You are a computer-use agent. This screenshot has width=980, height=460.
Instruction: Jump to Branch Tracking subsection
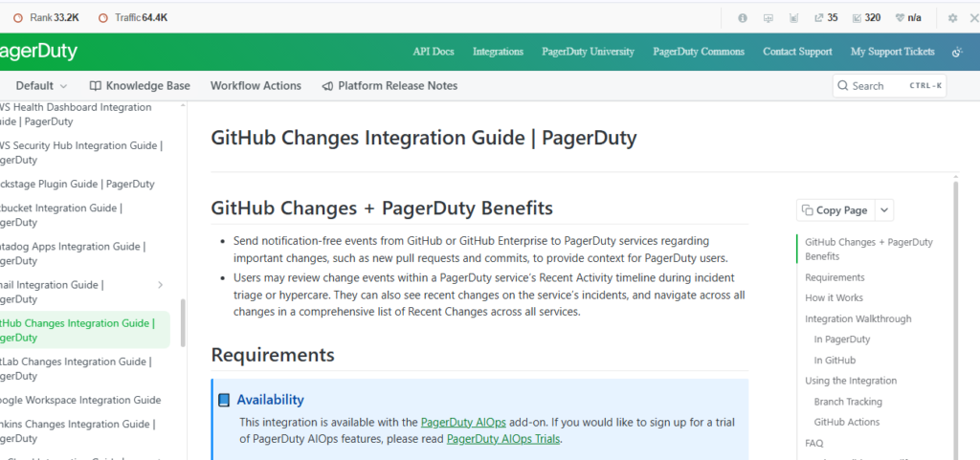tap(848, 402)
